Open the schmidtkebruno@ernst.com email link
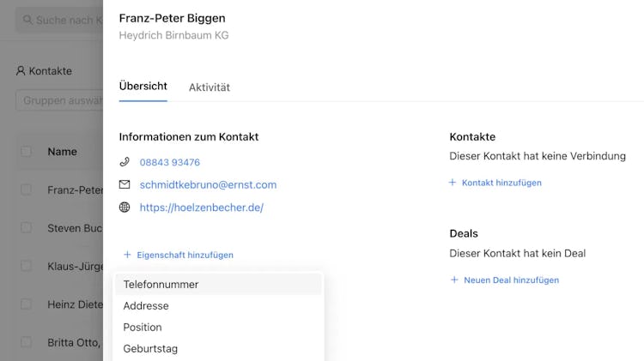This screenshot has height=361, width=644. pos(208,184)
